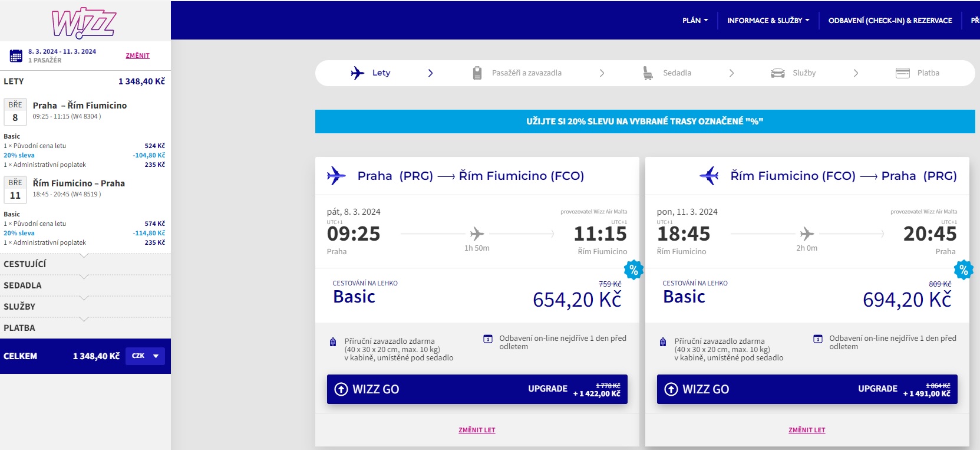
Task: Click the check-in calendar icon on the return fare
Action: point(818,339)
